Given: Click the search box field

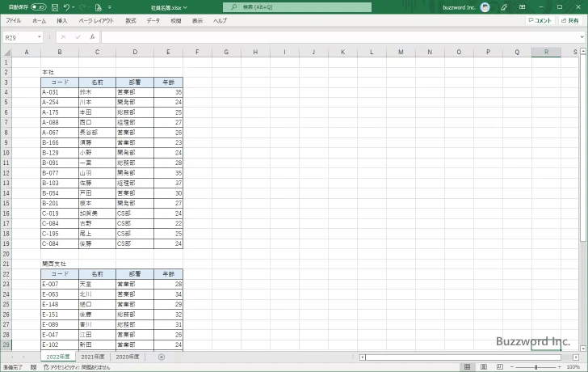Looking at the screenshot, I should (297, 7).
